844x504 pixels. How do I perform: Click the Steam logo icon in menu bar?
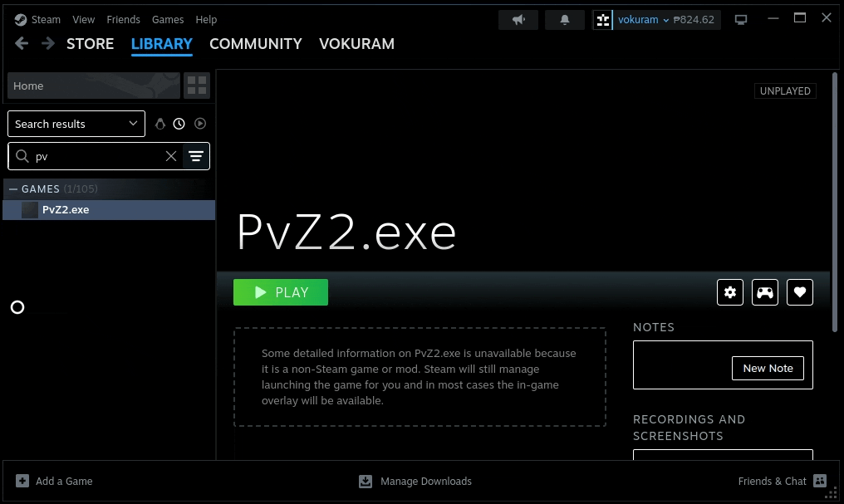tap(21, 20)
